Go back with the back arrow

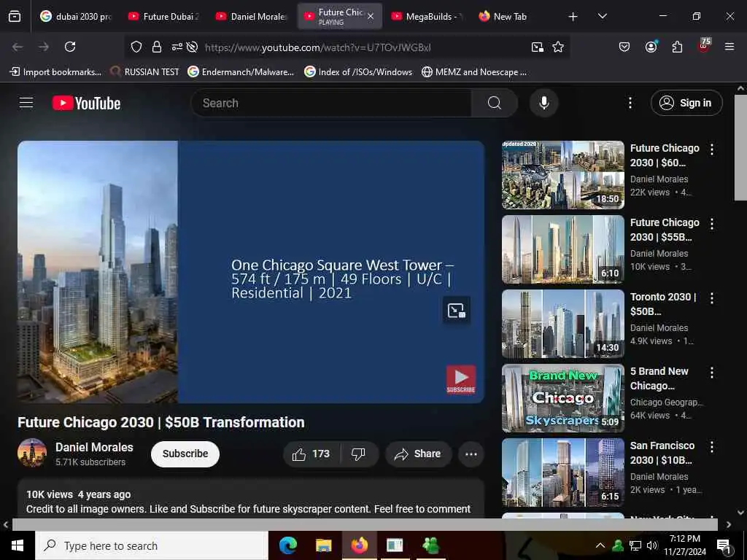pyautogui.click(x=18, y=47)
